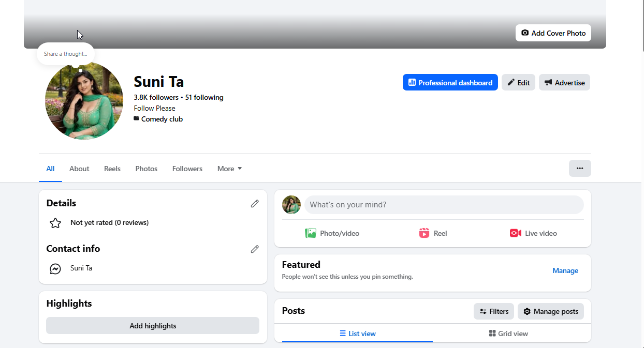Image resolution: width=644 pixels, height=348 pixels.
Task: Open the 3.8K followers link
Action: (x=156, y=97)
